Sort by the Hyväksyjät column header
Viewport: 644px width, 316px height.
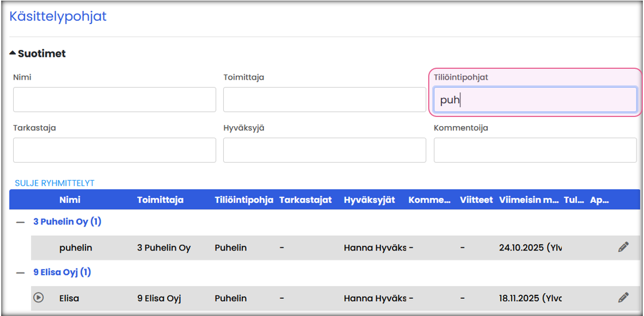(369, 200)
